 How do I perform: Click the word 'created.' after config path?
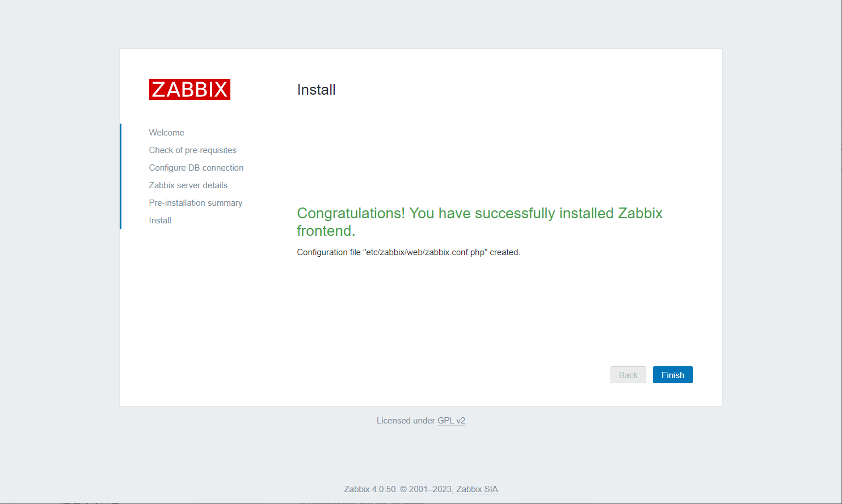[505, 252]
